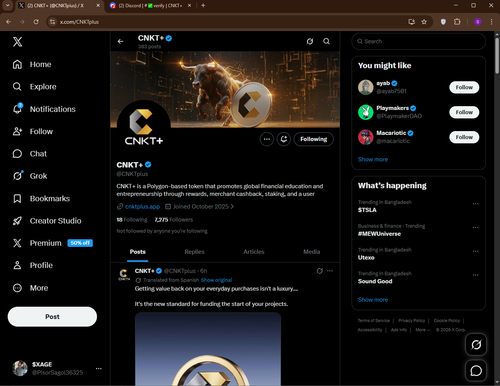Toggle the Following button on CNKT+ profile

[x=314, y=139]
